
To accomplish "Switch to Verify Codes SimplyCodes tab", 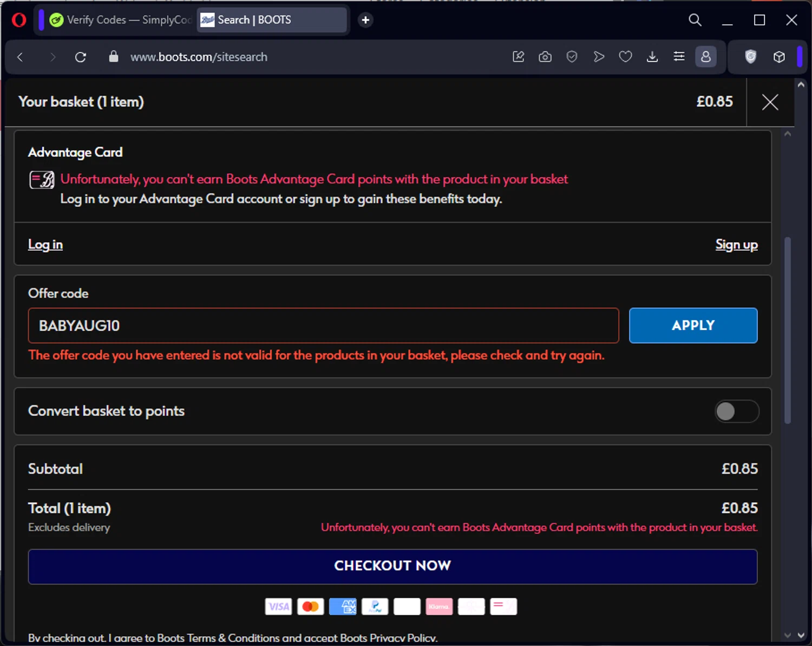I will pyautogui.click(x=120, y=20).
